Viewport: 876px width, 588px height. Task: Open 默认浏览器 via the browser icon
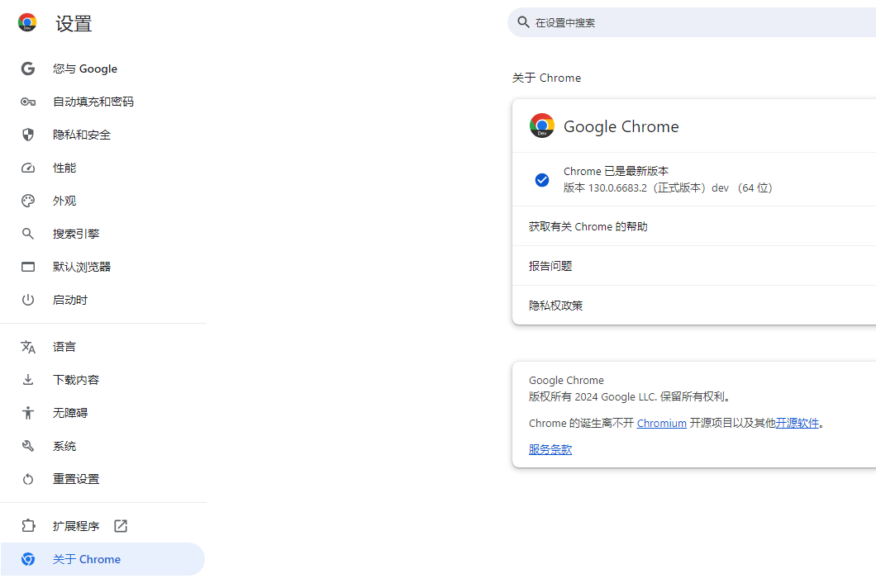coord(27,267)
